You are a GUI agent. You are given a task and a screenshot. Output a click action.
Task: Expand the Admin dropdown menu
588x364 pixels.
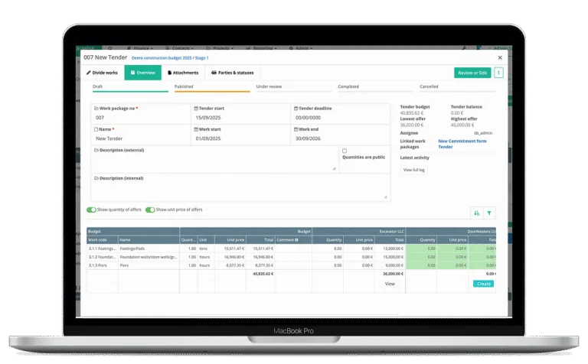pos(302,47)
